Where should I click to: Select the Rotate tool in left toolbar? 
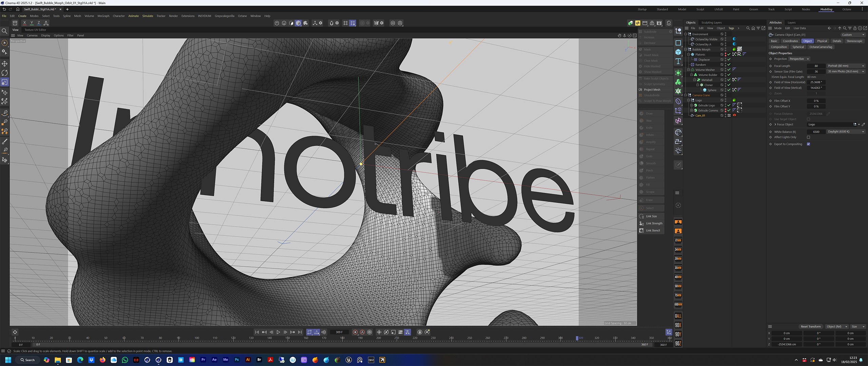[5, 73]
